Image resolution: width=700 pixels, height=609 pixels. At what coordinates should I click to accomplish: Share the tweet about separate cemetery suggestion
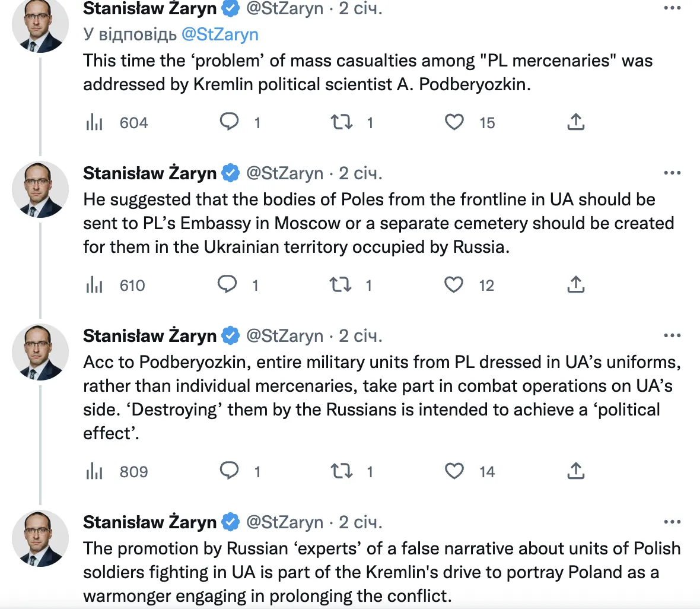(x=575, y=286)
